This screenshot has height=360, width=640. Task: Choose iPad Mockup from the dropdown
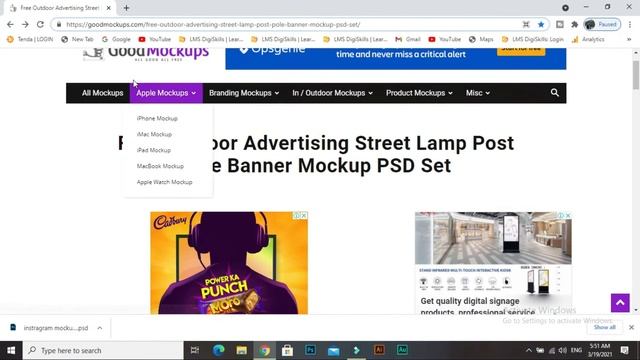coord(154,150)
